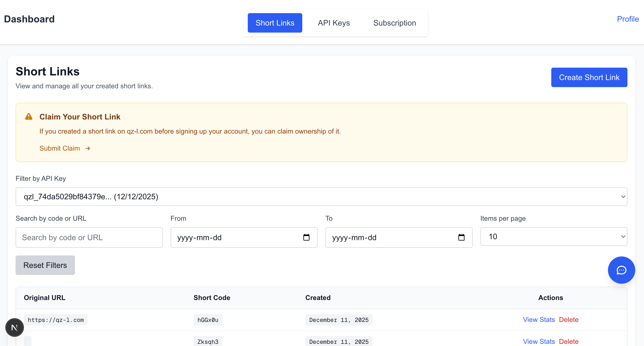View Stats for short code Zksqh3
644x346 pixels.
tap(539, 341)
